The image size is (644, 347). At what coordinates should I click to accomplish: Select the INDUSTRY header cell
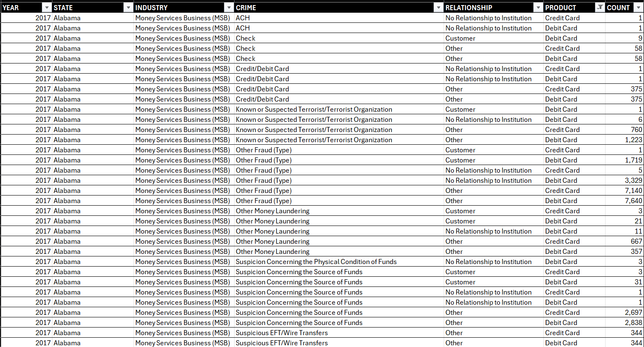184,8
